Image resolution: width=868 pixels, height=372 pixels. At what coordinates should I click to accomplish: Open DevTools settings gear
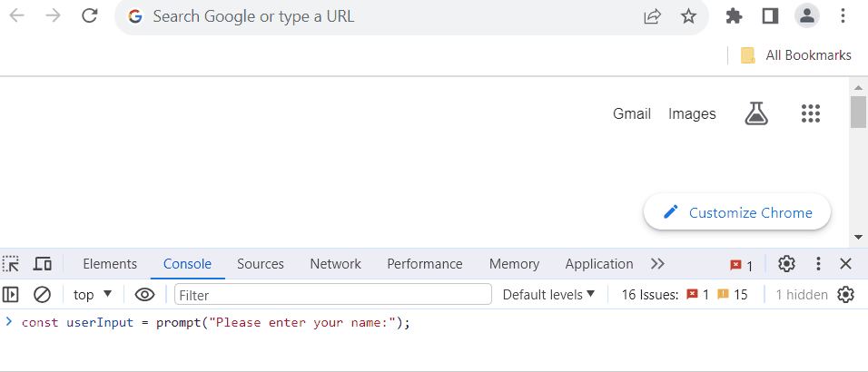coord(786,264)
